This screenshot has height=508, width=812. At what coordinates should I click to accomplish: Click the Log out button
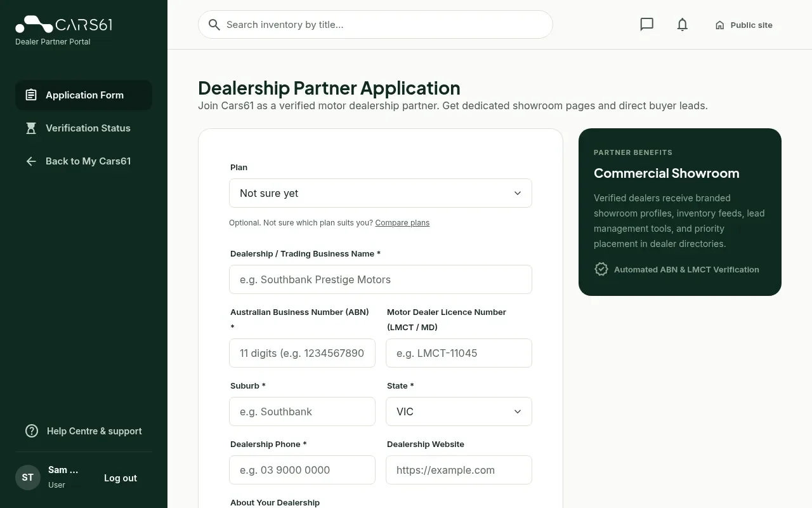(x=121, y=478)
